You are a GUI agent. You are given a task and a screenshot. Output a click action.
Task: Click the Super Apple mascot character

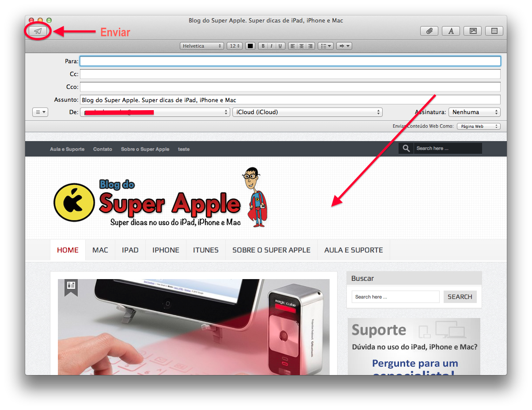coord(255,197)
